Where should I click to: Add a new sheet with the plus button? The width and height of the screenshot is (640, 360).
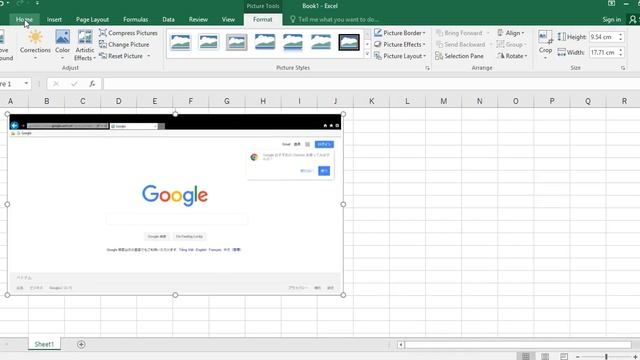point(81,344)
